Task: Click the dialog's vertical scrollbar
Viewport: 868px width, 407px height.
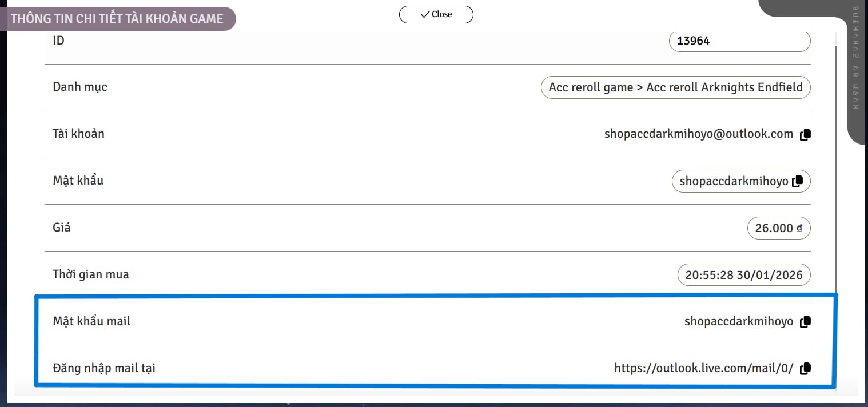Action: [835, 171]
